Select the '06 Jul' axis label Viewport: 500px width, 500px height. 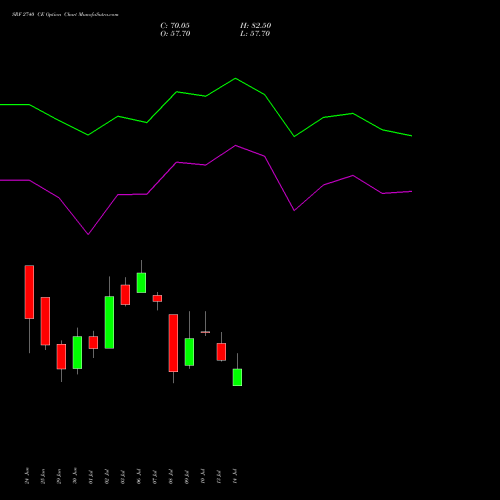[x=139, y=476]
